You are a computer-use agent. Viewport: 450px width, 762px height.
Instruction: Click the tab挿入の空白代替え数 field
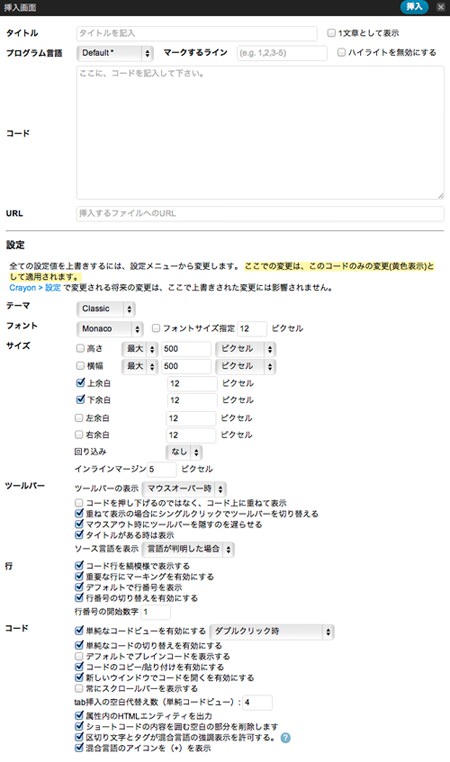tap(257, 703)
